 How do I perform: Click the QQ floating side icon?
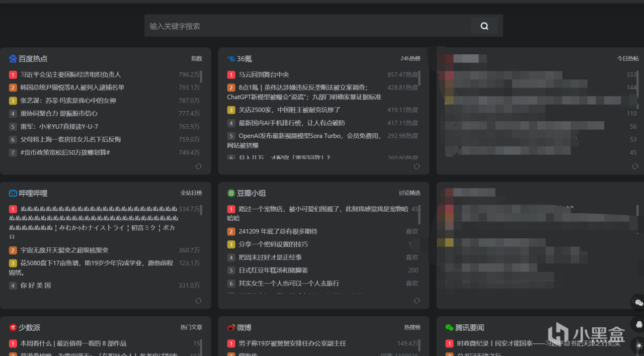pos(639,324)
